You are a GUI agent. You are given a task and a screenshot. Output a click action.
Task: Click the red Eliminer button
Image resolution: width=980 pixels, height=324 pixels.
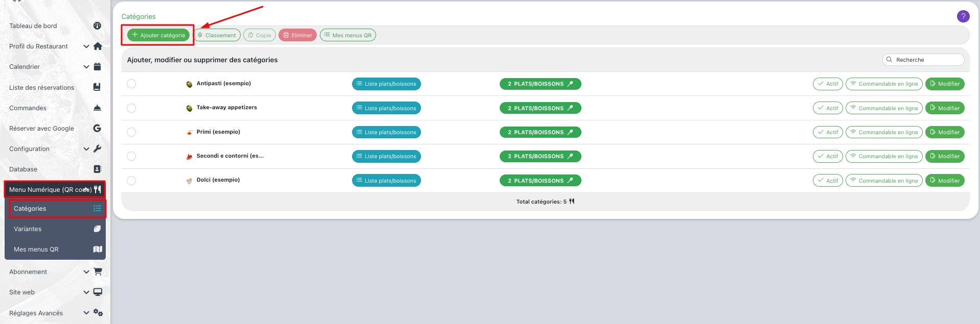pyautogui.click(x=297, y=35)
